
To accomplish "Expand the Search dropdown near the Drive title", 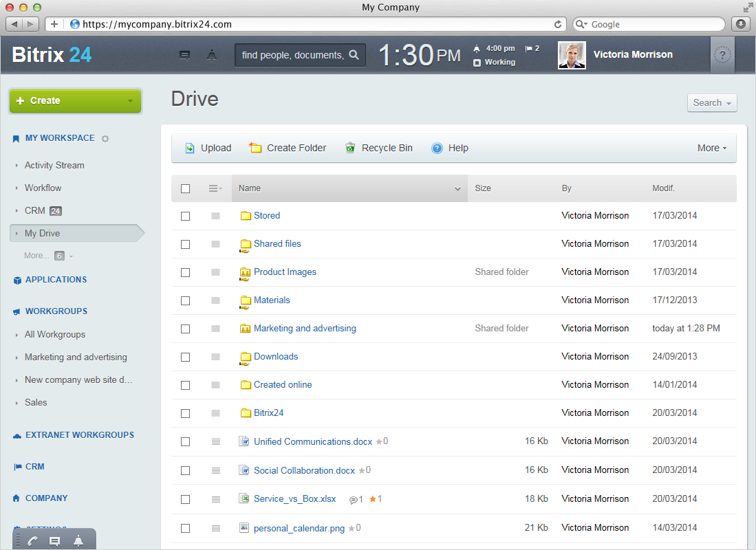I will pyautogui.click(x=712, y=102).
